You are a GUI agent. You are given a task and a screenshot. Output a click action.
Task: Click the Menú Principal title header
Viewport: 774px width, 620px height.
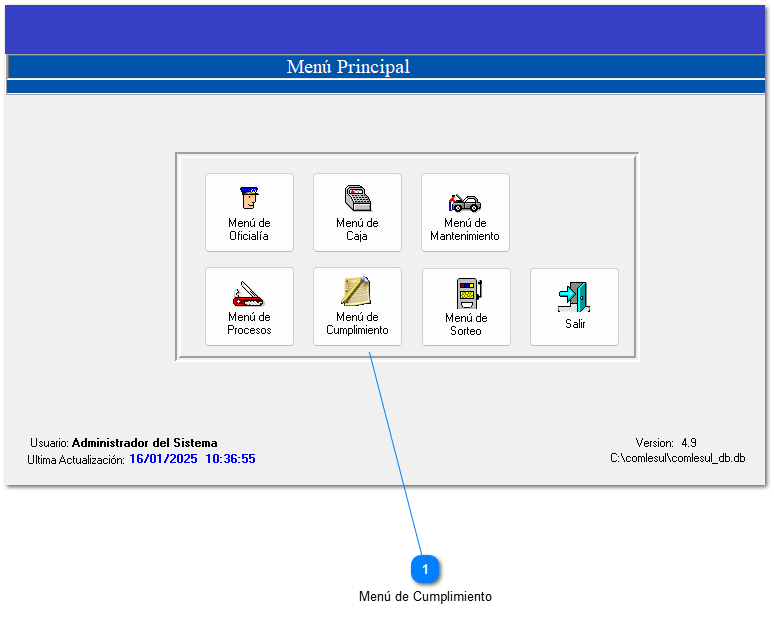pos(348,67)
